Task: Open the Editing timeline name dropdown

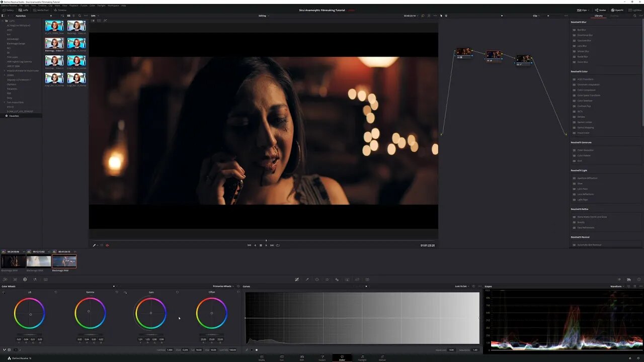Action: pos(263,16)
